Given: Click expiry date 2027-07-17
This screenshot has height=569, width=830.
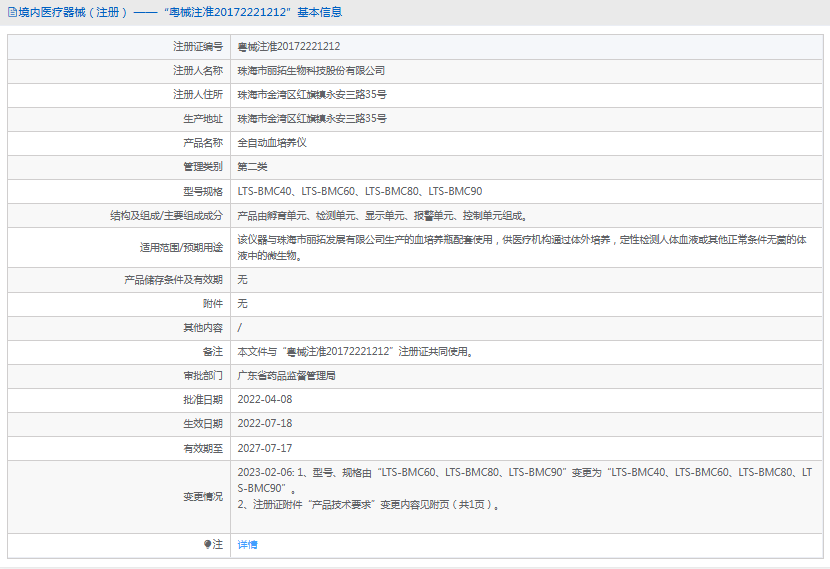Looking at the screenshot, I should 265,448.
